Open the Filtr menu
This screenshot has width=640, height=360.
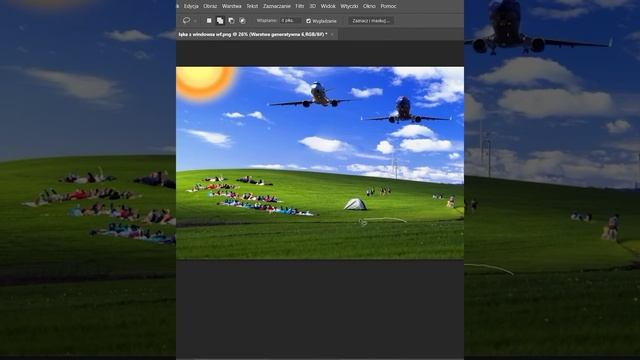point(300,6)
